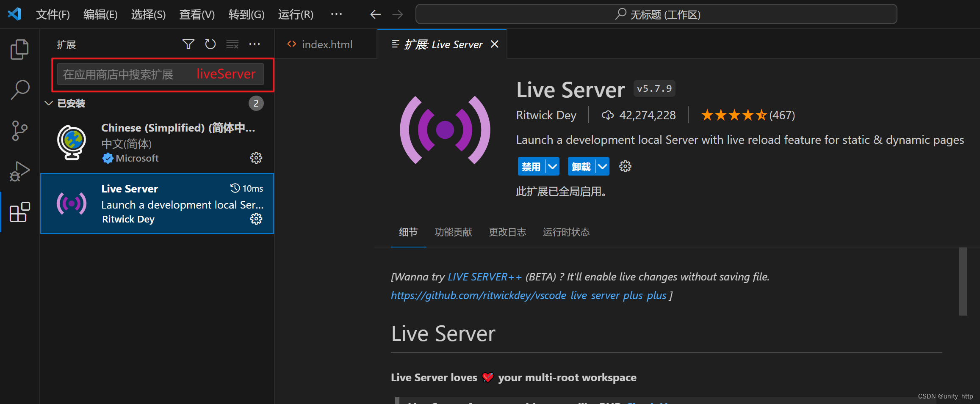Clear extension search results icon
980x404 pixels.
coord(232,44)
